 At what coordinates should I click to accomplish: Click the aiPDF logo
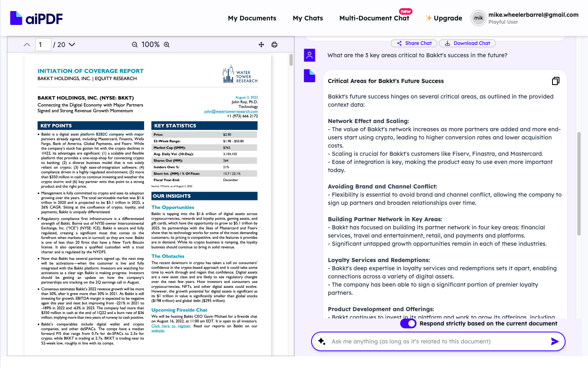coord(36,18)
